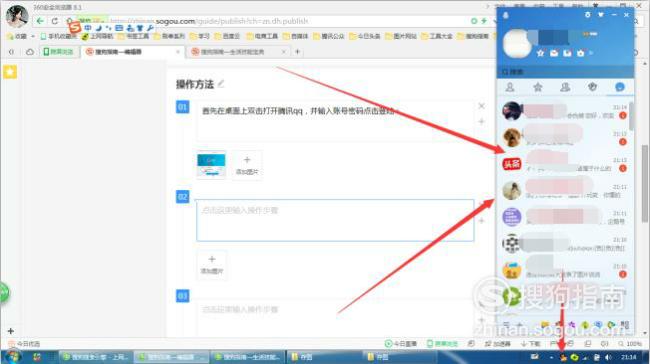
Task: Delete step 01 with the X icon
Action: coord(481,106)
